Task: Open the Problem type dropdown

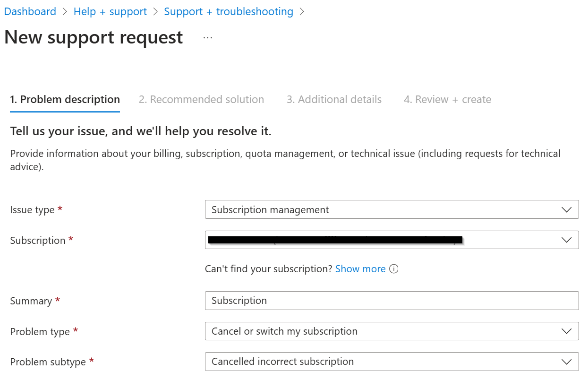Action: coord(392,331)
